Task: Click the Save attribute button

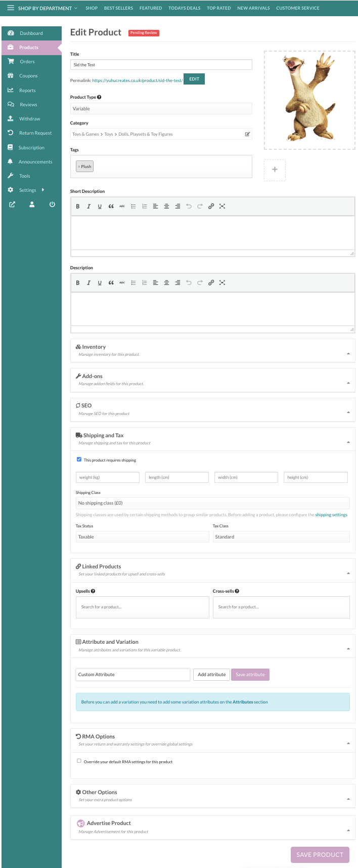Action: point(250,675)
